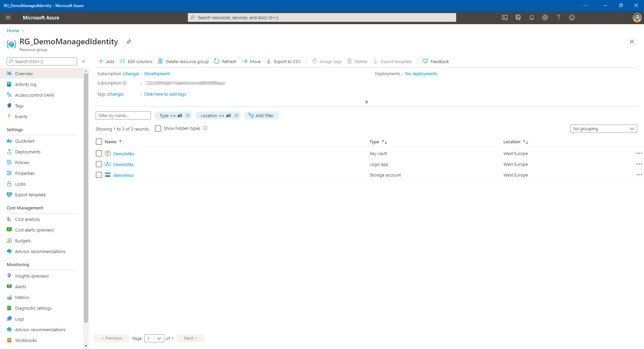Screen dimensions: 644x349
Task: Open Edit columns
Action: click(136, 61)
